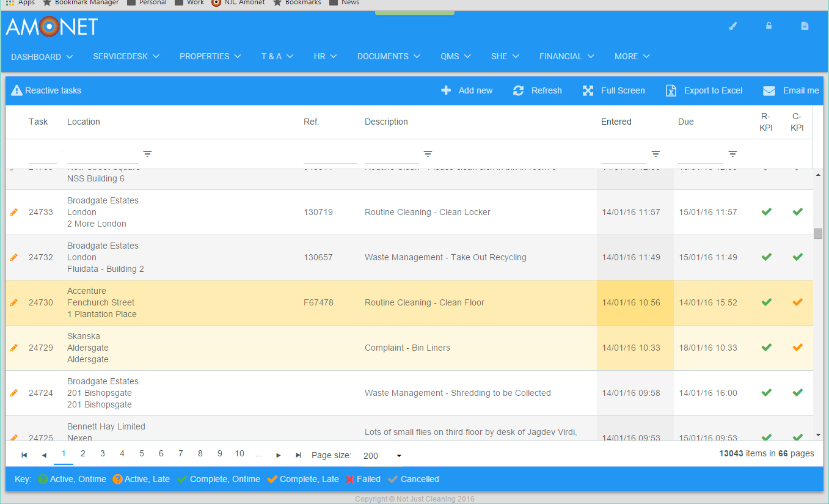Edit task 24733 with its pencil icon
Image resolution: width=829 pixels, height=504 pixels.
14,212
